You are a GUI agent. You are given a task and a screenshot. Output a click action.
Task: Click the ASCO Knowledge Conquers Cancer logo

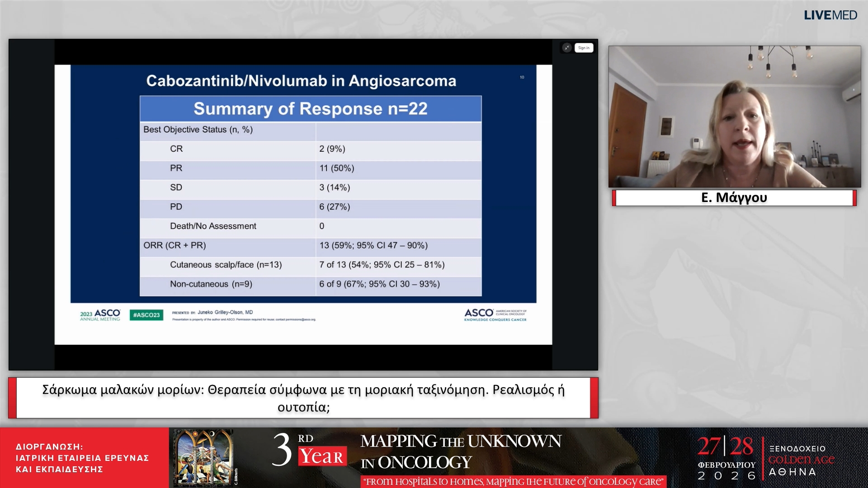pyautogui.click(x=495, y=315)
